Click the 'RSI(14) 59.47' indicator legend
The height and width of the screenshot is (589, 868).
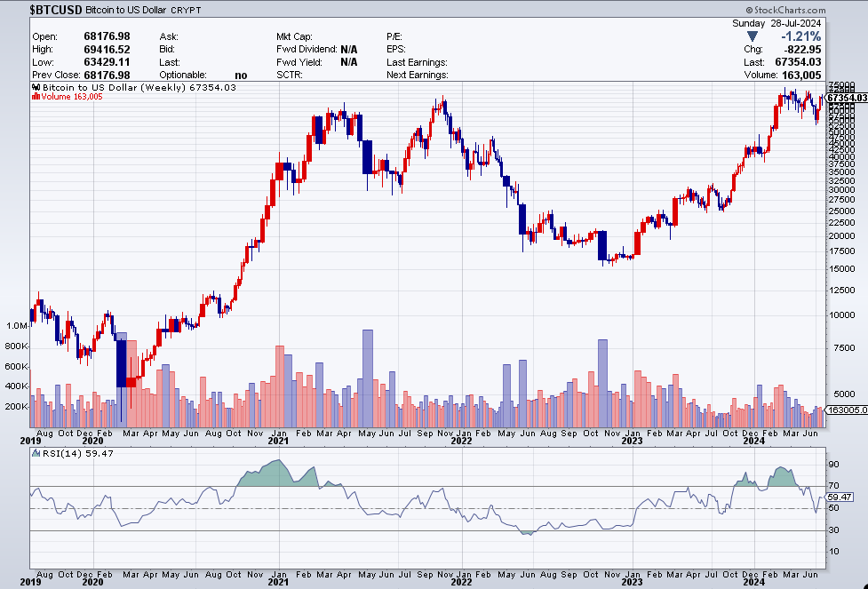(x=77, y=453)
